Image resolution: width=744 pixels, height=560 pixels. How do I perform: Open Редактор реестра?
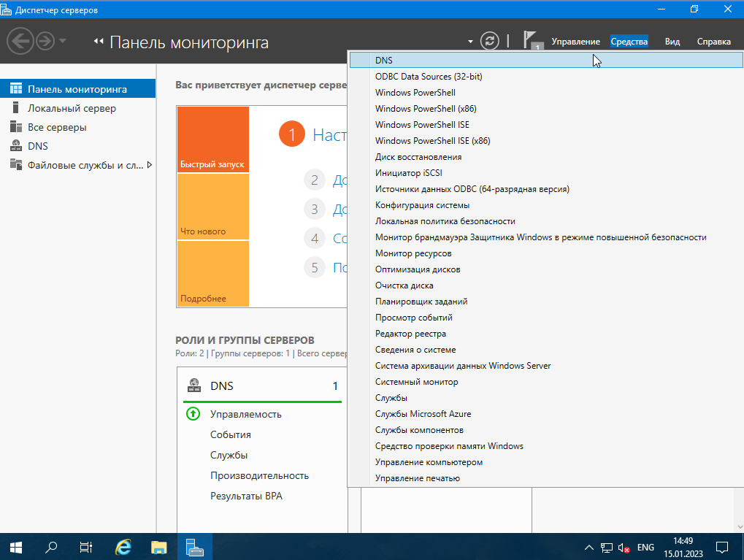pyautogui.click(x=546, y=334)
